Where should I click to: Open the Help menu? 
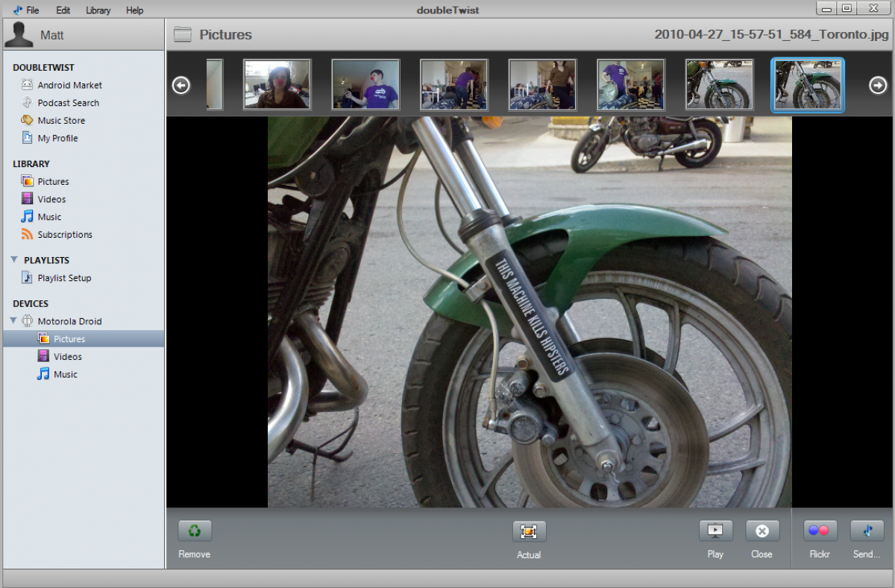pyautogui.click(x=135, y=10)
